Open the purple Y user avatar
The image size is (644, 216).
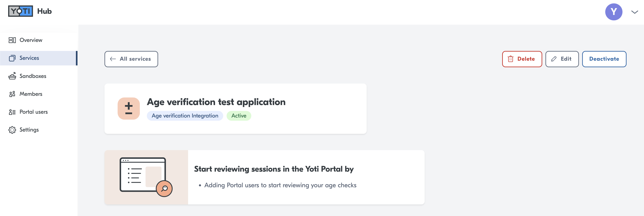(x=613, y=12)
